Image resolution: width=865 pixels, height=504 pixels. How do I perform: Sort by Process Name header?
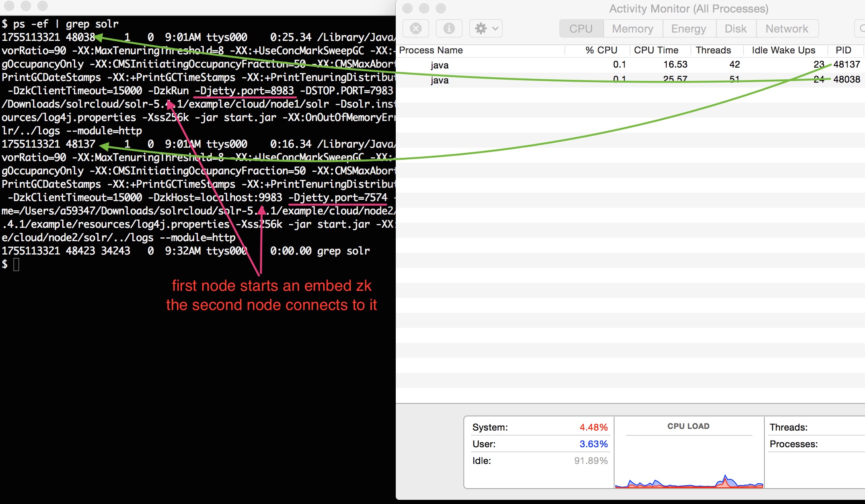pyautogui.click(x=430, y=50)
